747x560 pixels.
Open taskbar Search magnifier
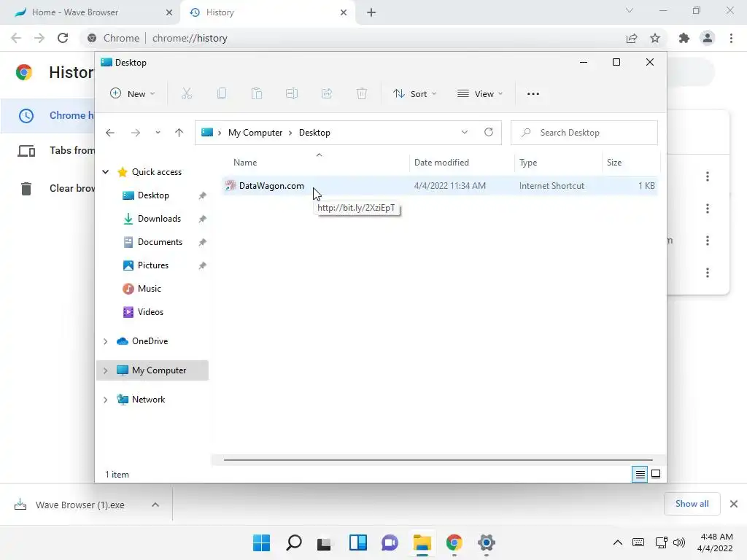click(294, 542)
